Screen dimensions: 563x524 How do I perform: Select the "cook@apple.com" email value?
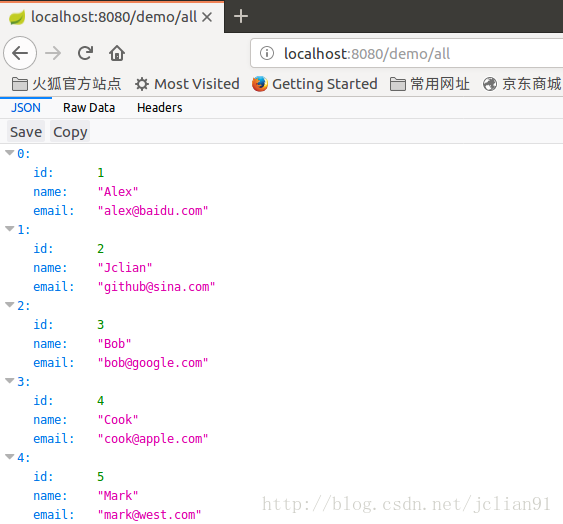click(153, 439)
